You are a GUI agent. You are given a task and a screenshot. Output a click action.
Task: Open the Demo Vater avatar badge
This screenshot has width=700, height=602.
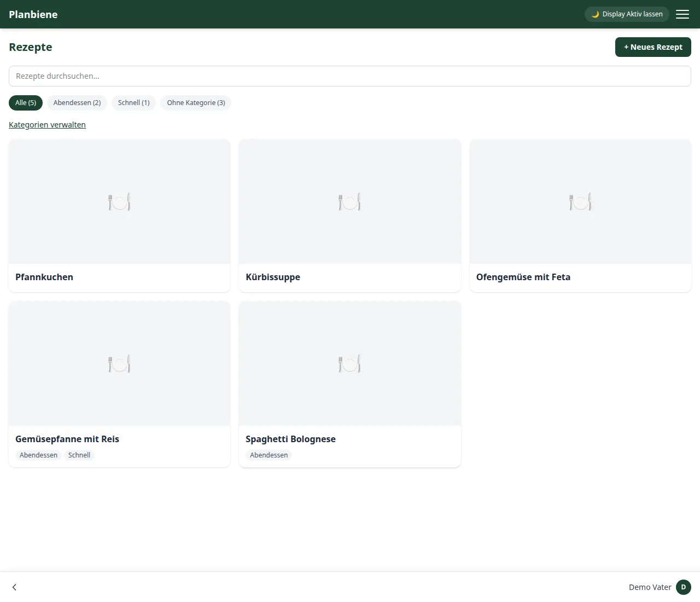[x=684, y=587]
